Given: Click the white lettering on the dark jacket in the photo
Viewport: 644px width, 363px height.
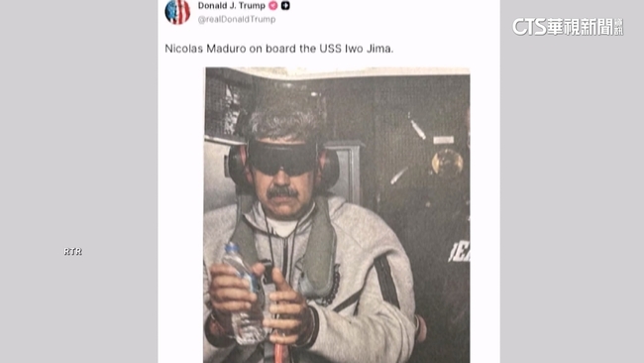Looking at the screenshot, I should (459, 252).
